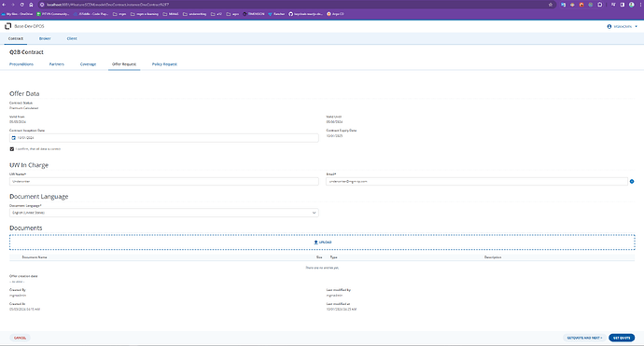This screenshot has height=346, width=644.
Task: Click the Get Quote and Next button
Action: (x=584, y=338)
